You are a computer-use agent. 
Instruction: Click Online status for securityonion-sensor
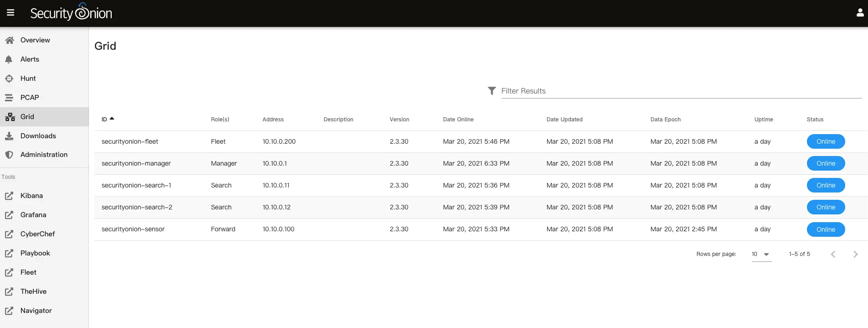(x=826, y=229)
